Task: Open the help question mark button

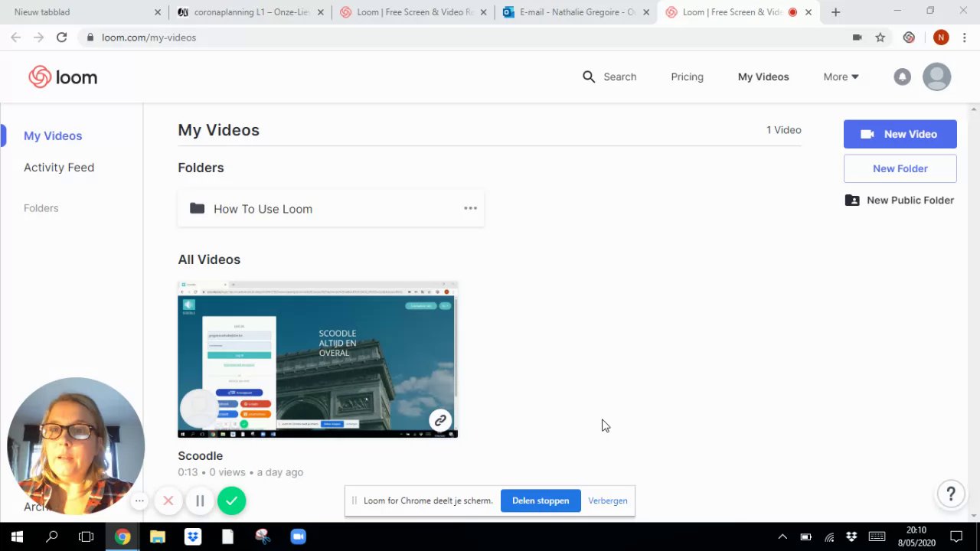Action: pos(951,494)
